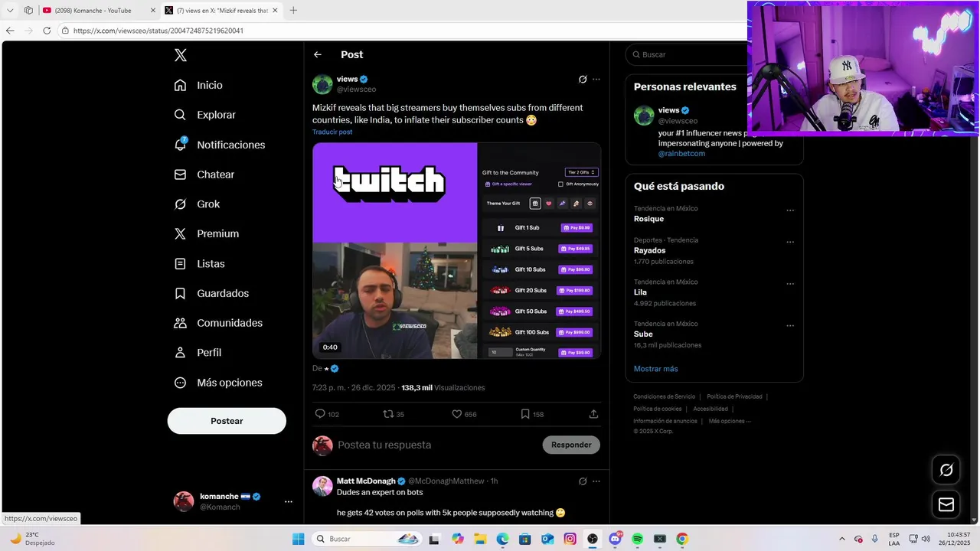Open Accesibilidad footer link
Viewport: 980px width, 551px height.
(x=710, y=409)
